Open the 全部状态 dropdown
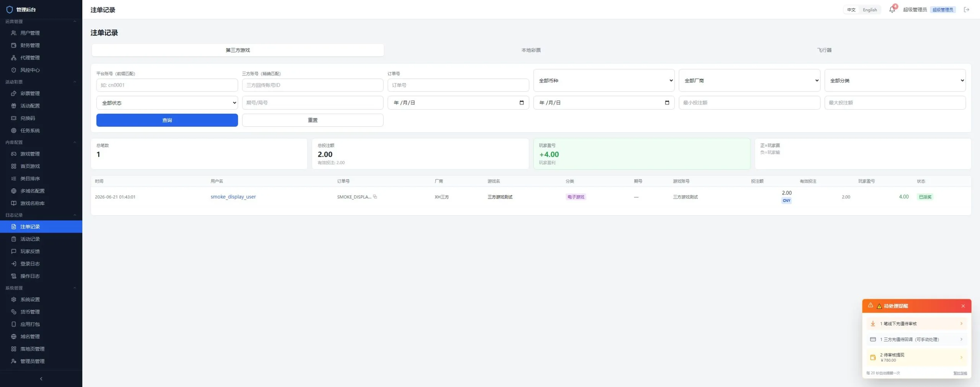Screen dimensions: 980x387 tap(167, 103)
